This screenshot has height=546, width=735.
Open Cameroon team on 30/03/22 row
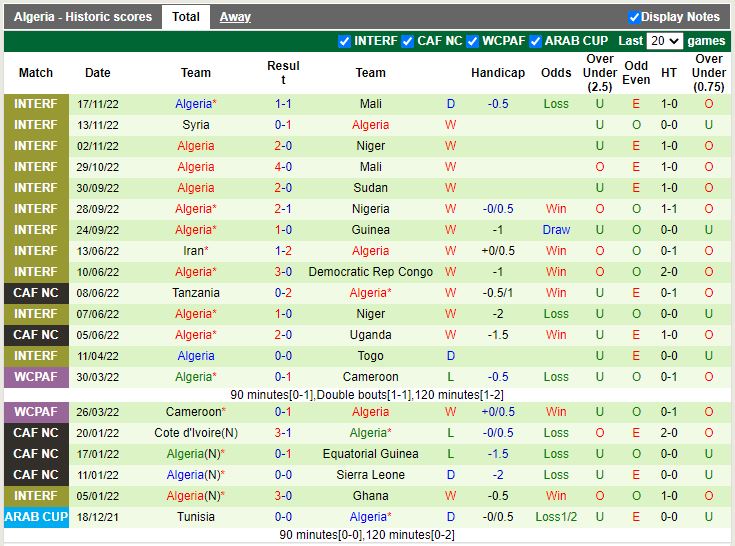pyautogui.click(x=370, y=377)
